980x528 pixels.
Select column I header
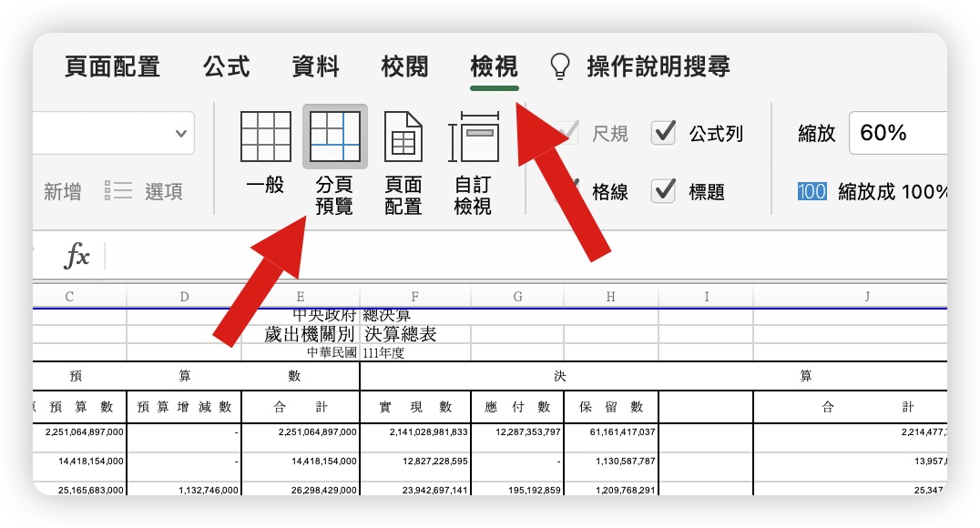706,296
